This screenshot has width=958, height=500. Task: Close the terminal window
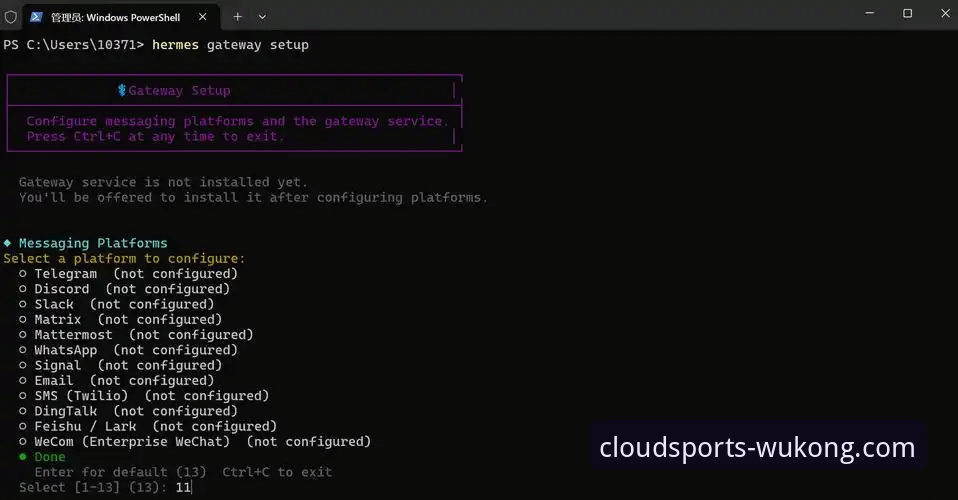[942, 14]
